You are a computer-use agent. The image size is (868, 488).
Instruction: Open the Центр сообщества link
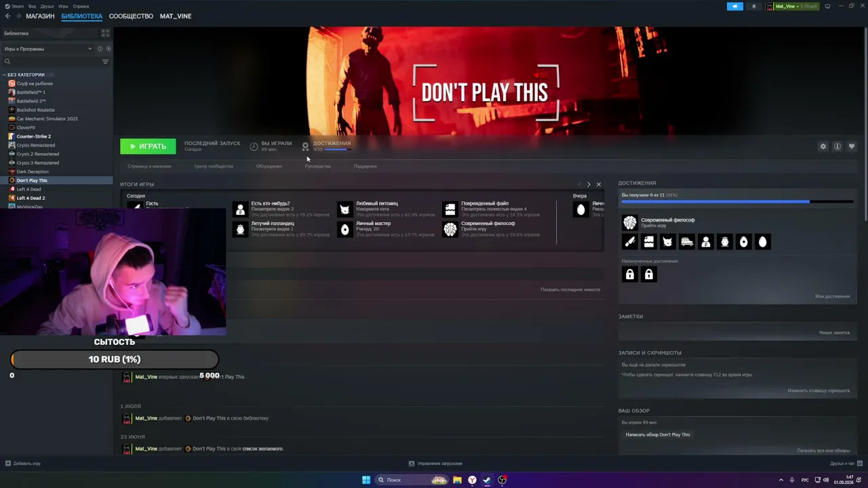[x=214, y=166]
